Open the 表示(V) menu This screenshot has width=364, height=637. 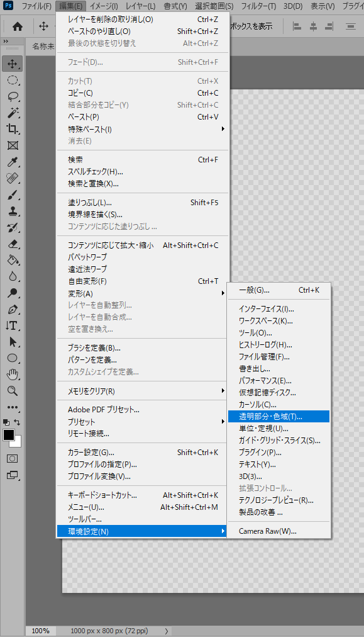pyautogui.click(x=323, y=6)
